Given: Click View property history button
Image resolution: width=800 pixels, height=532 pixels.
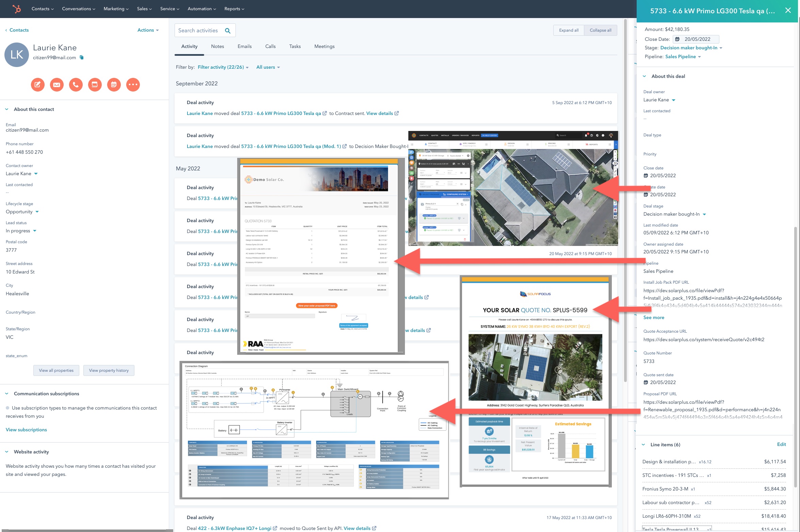Looking at the screenshot, I should [109, 370].
